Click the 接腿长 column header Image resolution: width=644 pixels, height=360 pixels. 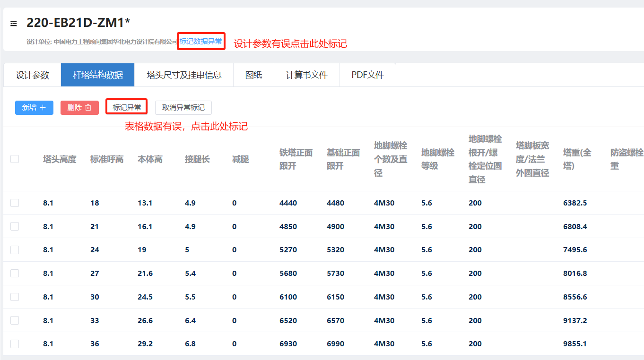(197, 159)
